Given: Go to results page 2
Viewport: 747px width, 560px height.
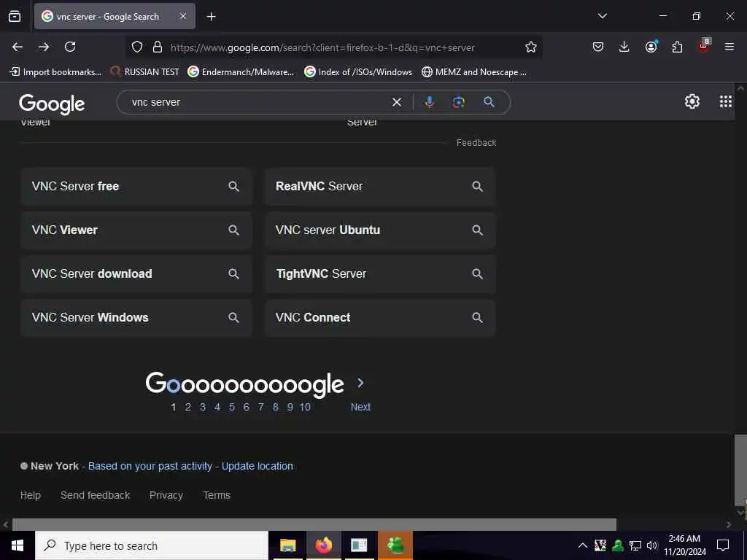Looking at the screenshot, I should click(188, 407).
